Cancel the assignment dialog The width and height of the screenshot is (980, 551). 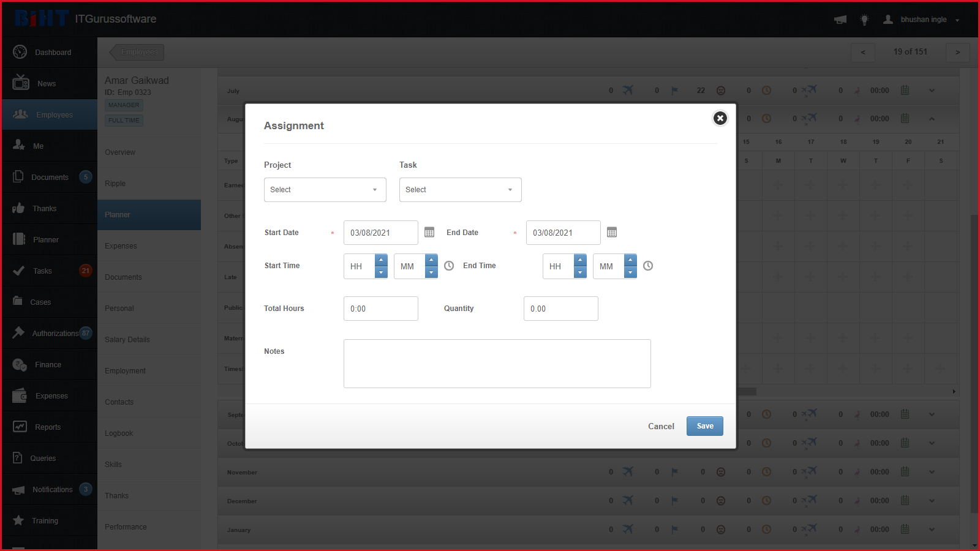point(661,426)
